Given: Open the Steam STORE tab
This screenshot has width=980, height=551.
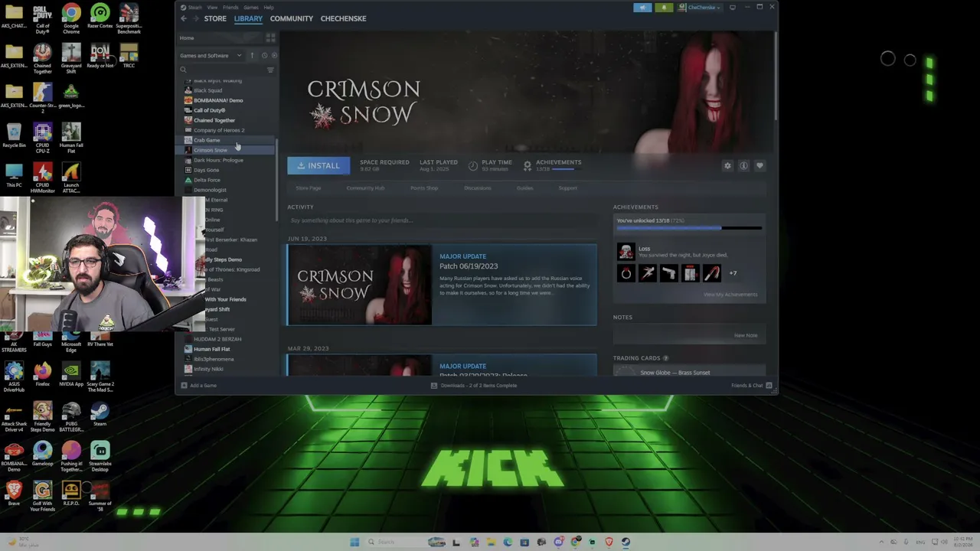Looking at the screenshot, I should pos(215,18).
